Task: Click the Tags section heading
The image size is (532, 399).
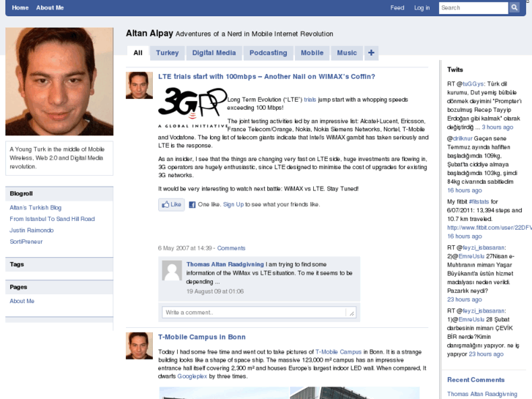Action: [17, 264]
